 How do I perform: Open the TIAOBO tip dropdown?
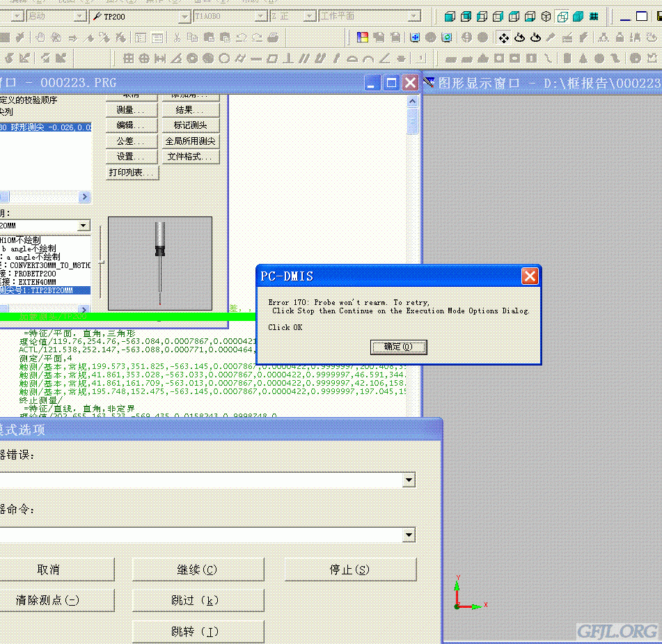point(261,17)
